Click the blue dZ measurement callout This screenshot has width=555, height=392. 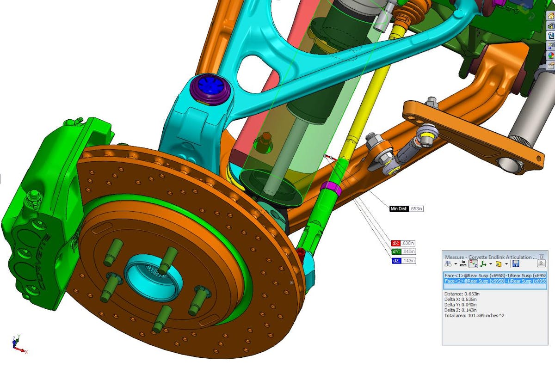pyautogui.click(x=403, y=261)
